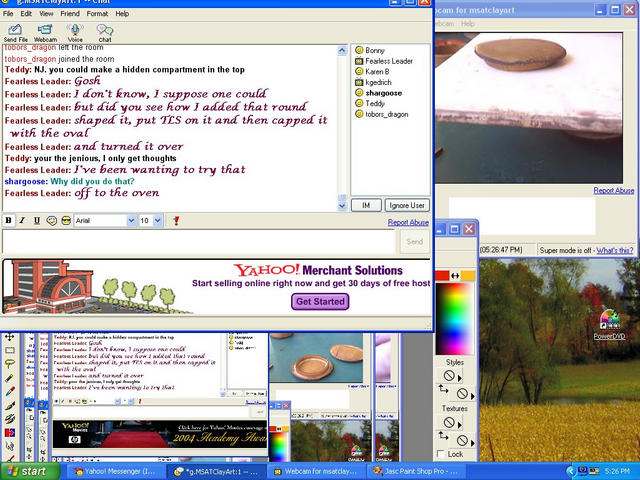Pick the yellow background color swatch

[468, 276]
